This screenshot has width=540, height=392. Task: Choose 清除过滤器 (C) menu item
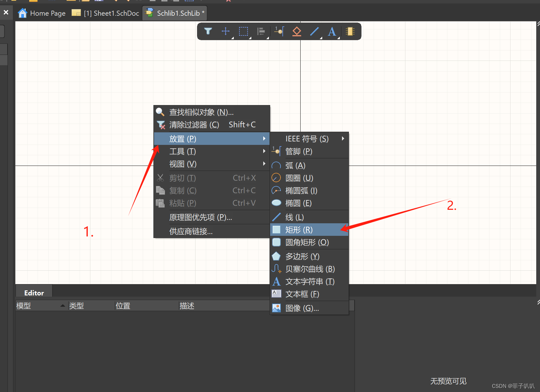pos(212,124)
